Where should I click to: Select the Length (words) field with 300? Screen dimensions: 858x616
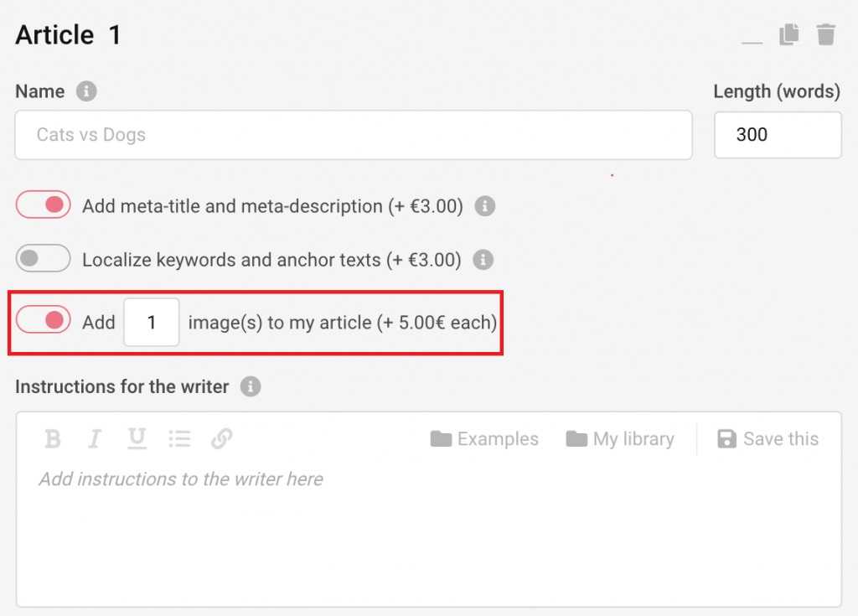pos(778,135)
